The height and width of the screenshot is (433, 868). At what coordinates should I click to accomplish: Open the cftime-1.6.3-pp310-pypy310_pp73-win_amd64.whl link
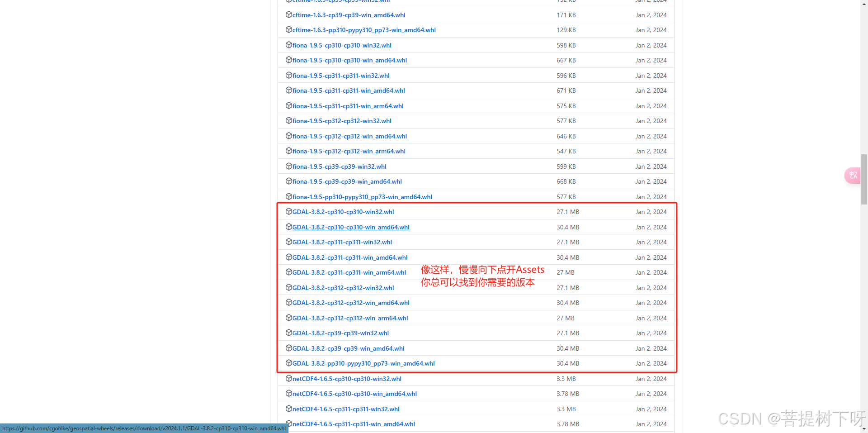363,30
